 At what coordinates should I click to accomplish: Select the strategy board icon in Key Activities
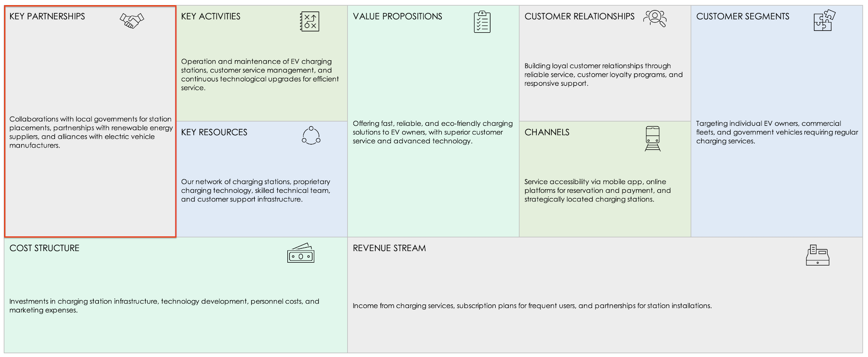[310, 22]
